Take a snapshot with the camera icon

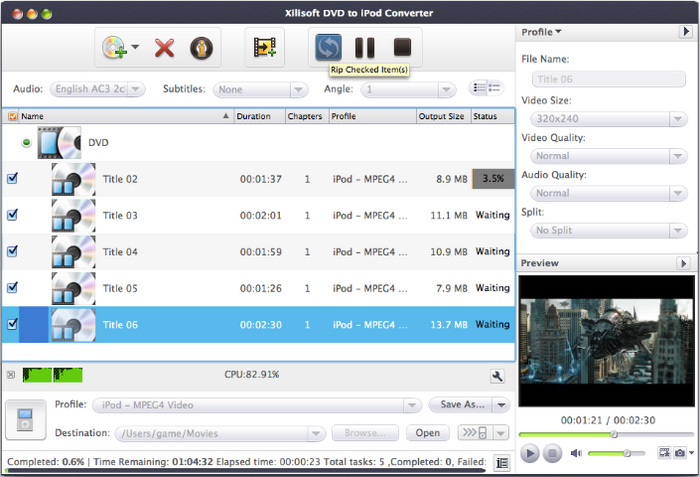click(679, 453)
